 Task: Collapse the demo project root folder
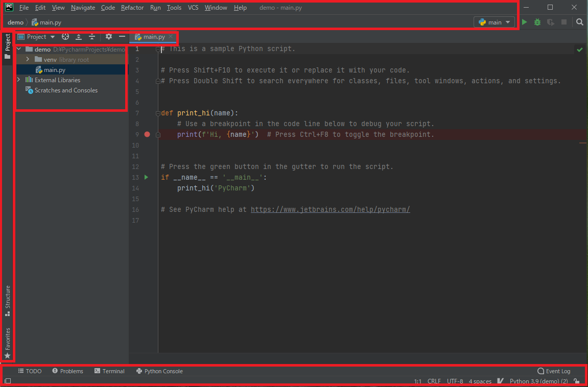point(19,49)
